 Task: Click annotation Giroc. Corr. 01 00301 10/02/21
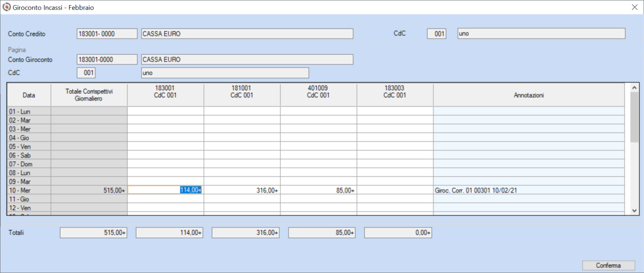pos(529,190)
